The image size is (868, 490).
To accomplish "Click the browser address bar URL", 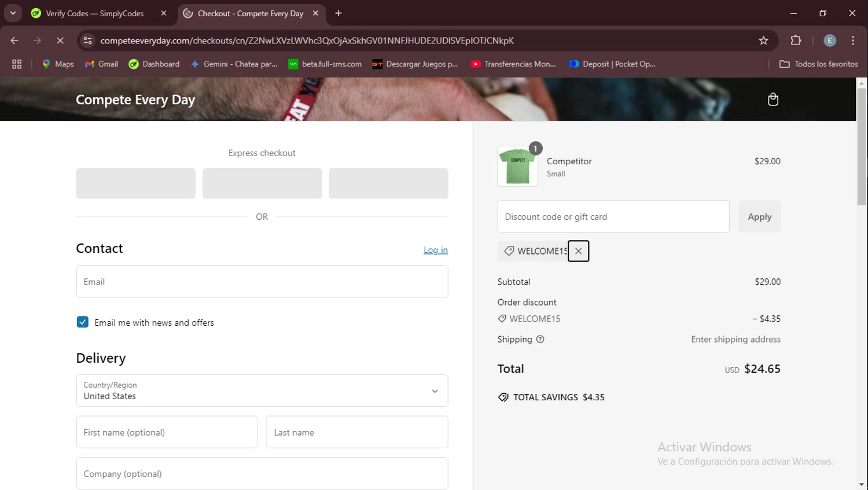I will [307, 40].
